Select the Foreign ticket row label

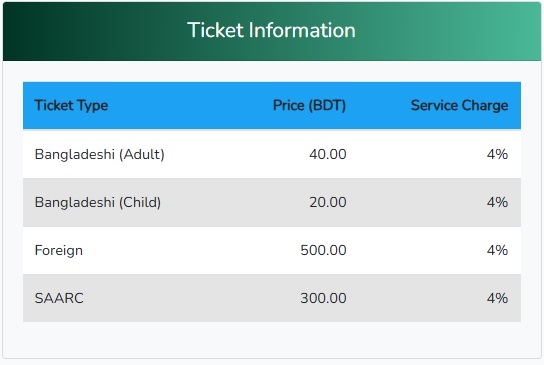tap(59, 251)
